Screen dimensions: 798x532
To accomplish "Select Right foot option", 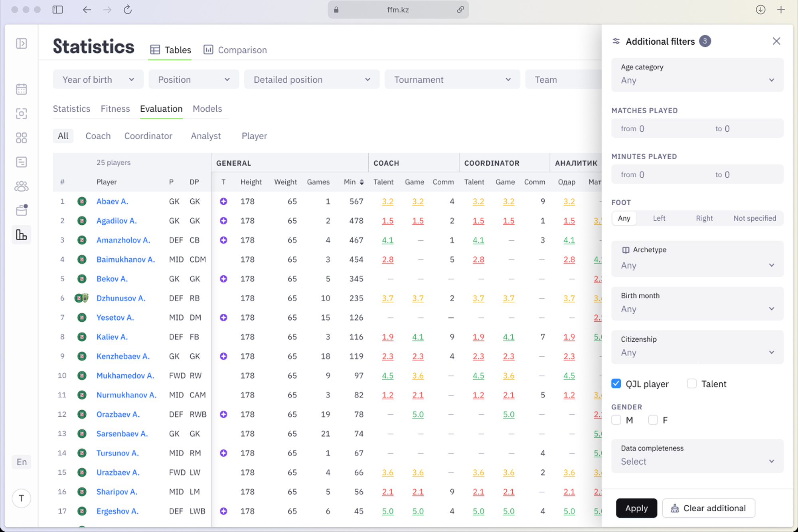I will pos(704,218).
